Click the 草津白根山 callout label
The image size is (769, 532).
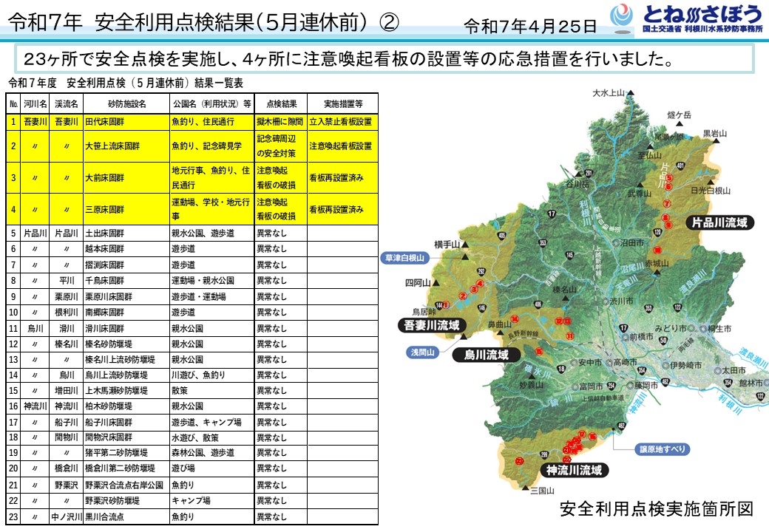click(x=404, y=258)
